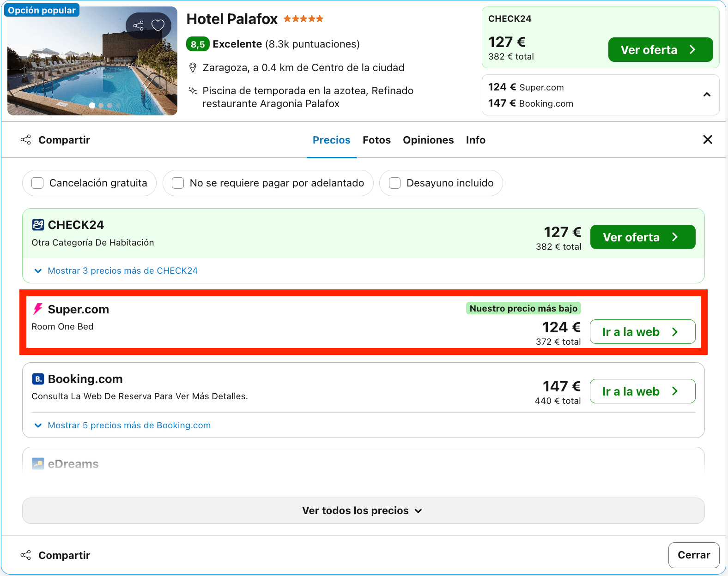This screenshot has width=728, height=576.
Task: Click Nuestro precio más bajo label
Action: [x=523, y=308]
